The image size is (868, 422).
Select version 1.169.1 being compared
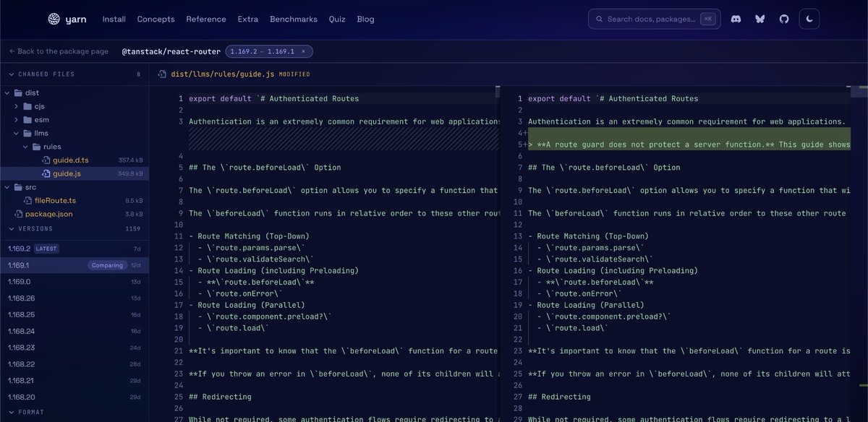(75, 265)
